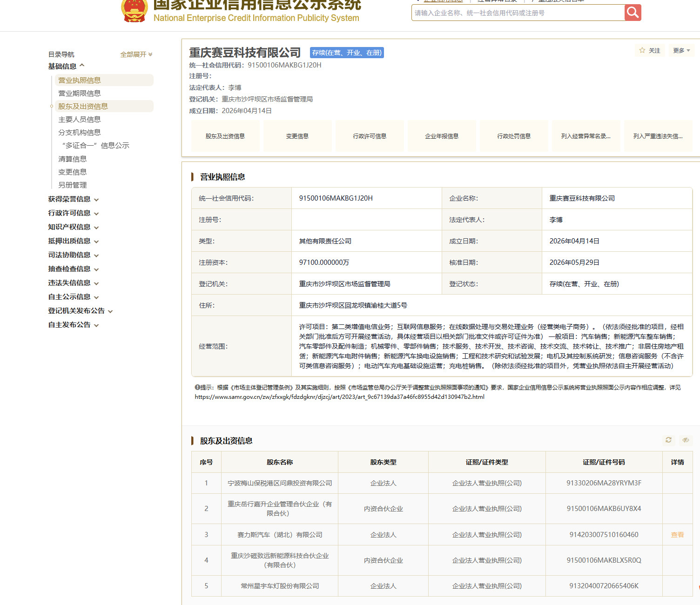The height and width of the screenshot is (605, 700).
Task: Click the 股东类型 column header
Action: (383, 462)
